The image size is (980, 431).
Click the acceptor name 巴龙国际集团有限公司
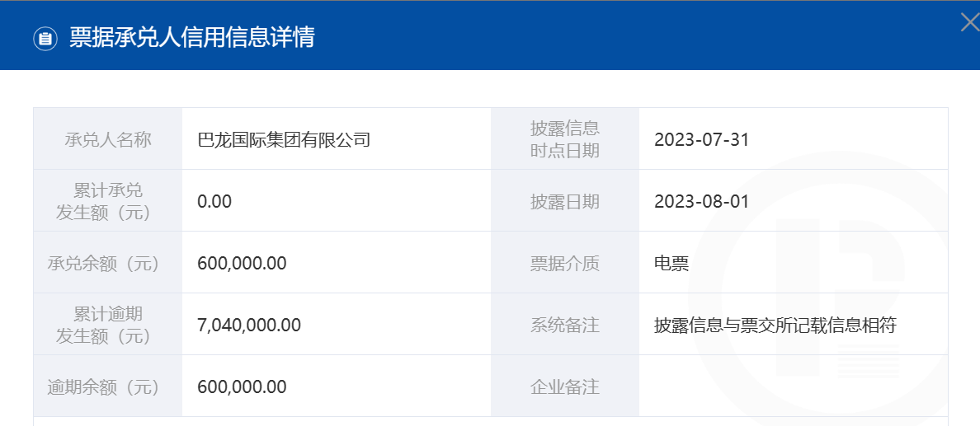point(285,139)
